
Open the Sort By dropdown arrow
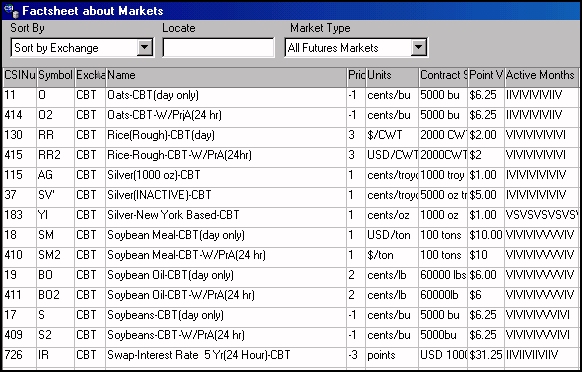click(x=145, y=48)
